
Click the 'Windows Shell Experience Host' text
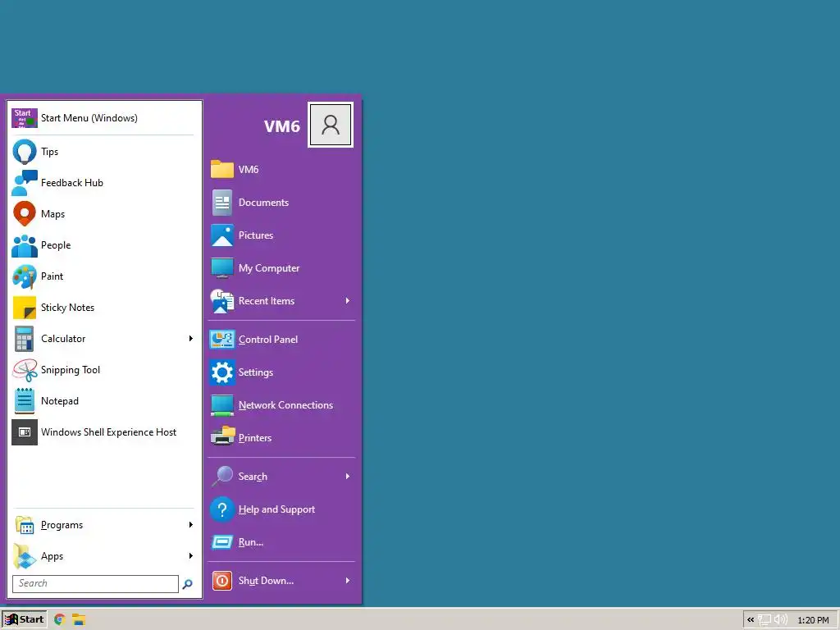109,432
